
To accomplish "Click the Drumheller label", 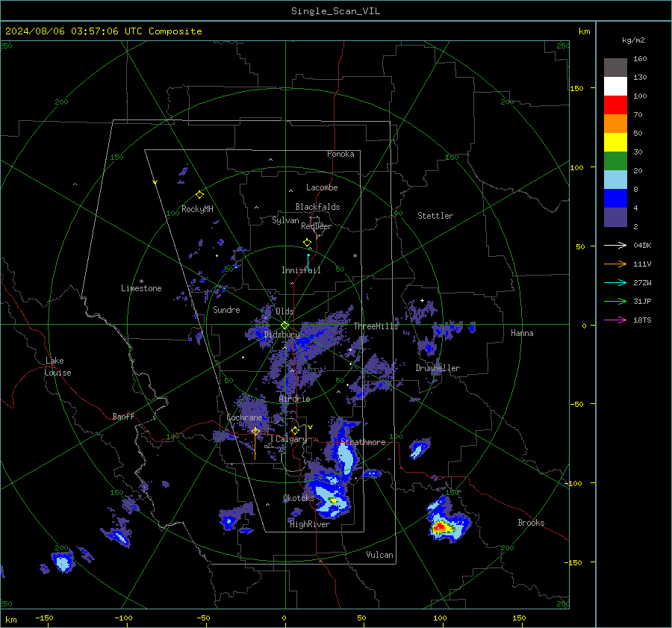I will [438, 368].
